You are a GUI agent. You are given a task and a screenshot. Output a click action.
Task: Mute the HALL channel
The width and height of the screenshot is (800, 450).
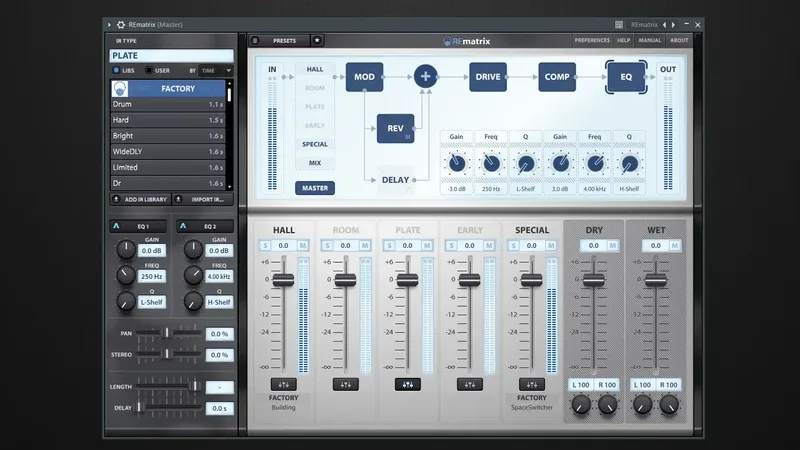coord(303,246)
